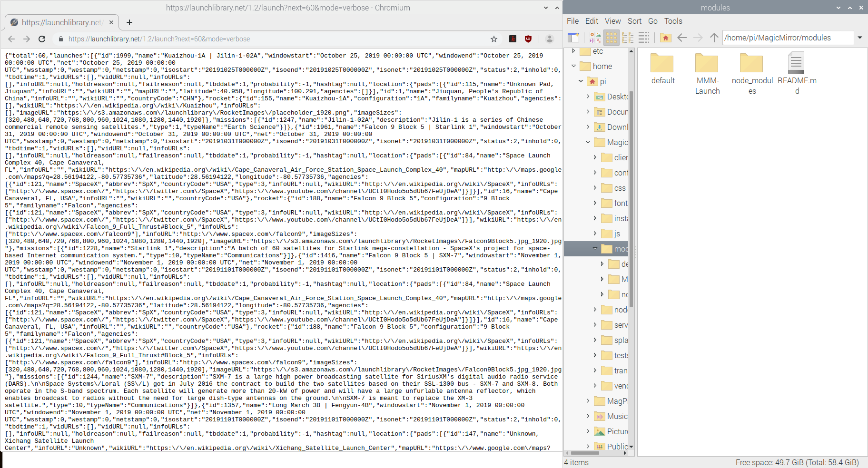Click the Chromium address bar URL

pyautogui.click(x=159, y=39)
